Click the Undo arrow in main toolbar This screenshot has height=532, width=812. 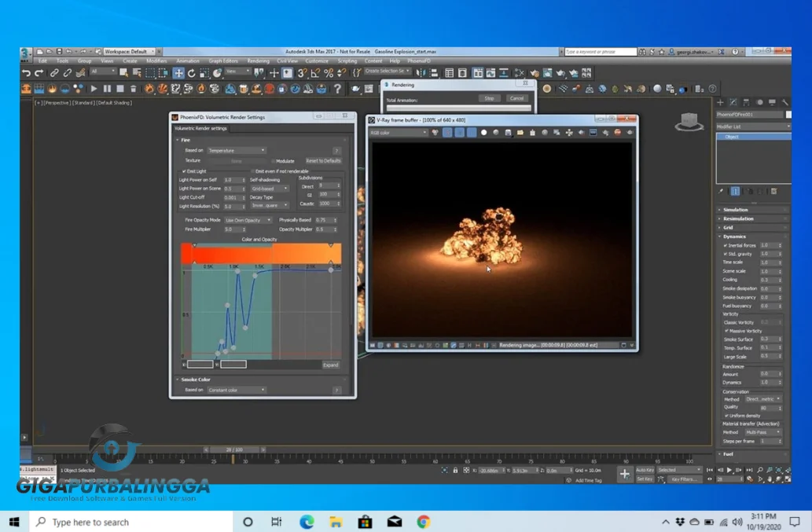[27, 73]
